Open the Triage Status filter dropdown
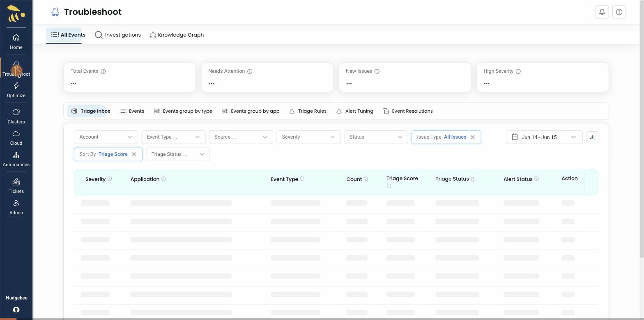Image resolution: width=644 pixels, height=320 pixels. point(178,154)
